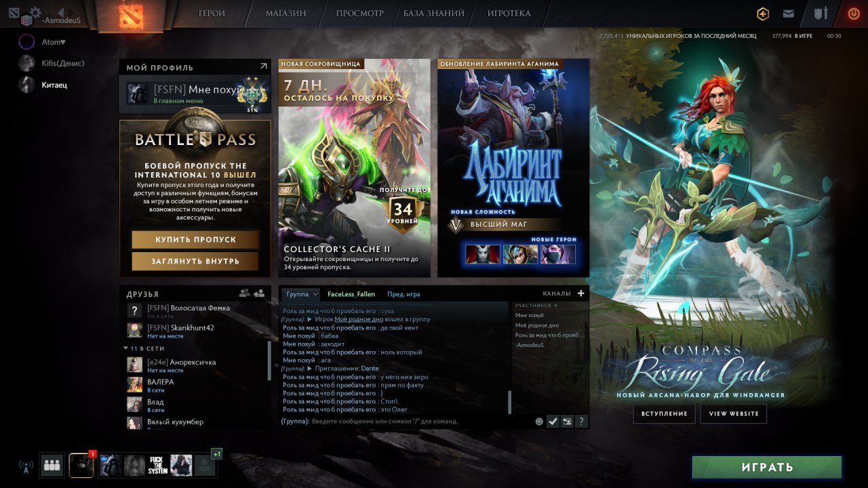Open the settings gear icon
The width and height of the screenshot is (868, 488).
(35, 12)
